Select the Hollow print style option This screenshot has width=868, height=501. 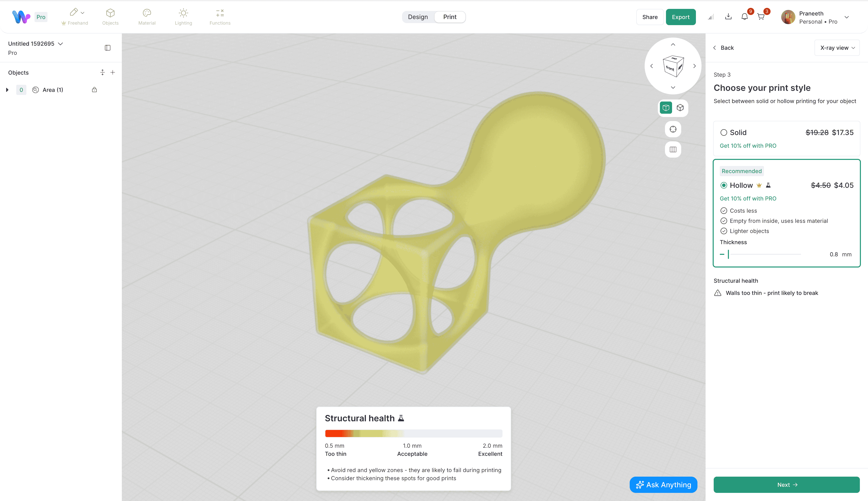click(724, 185)
